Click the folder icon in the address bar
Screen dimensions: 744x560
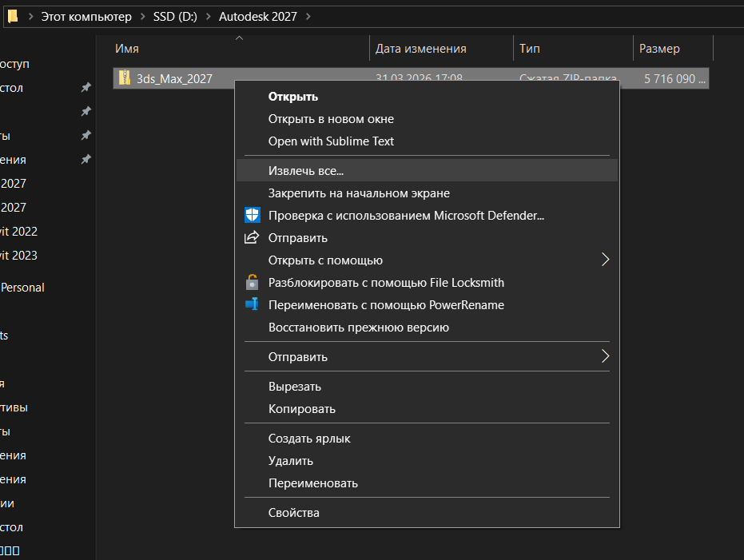(13, 17)
